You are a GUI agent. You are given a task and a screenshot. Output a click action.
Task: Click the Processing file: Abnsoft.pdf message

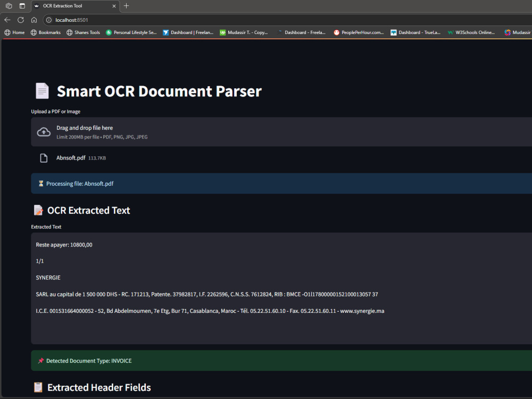coord(80,184)
